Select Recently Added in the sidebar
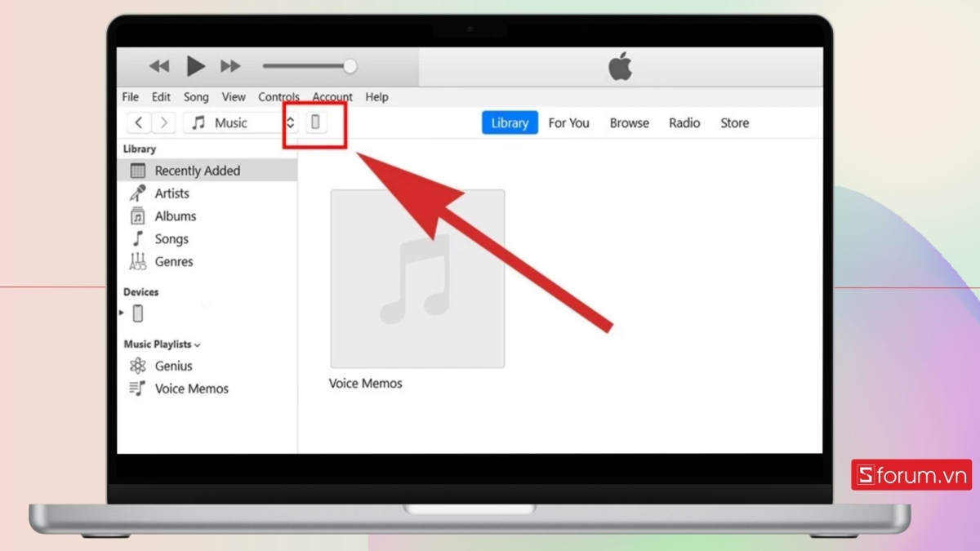The width and height of the screenshot is (980, 551). [x=198, y=170]
